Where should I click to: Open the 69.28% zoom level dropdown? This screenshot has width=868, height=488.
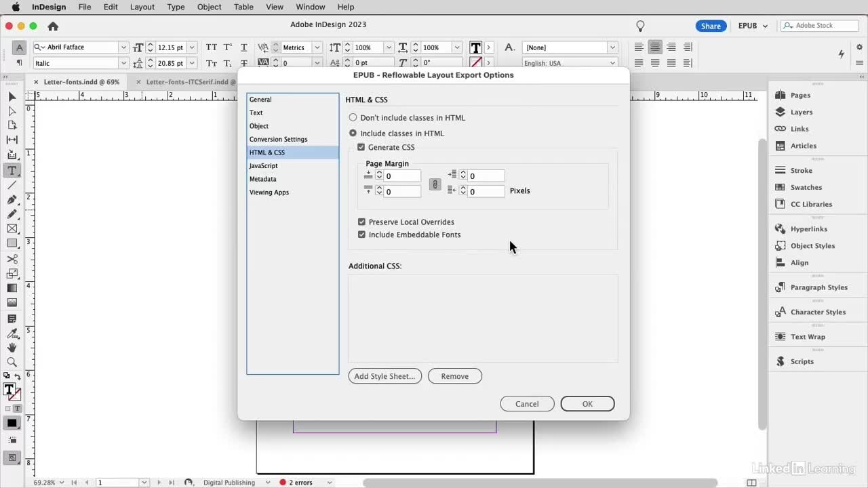tap(61, 483)
